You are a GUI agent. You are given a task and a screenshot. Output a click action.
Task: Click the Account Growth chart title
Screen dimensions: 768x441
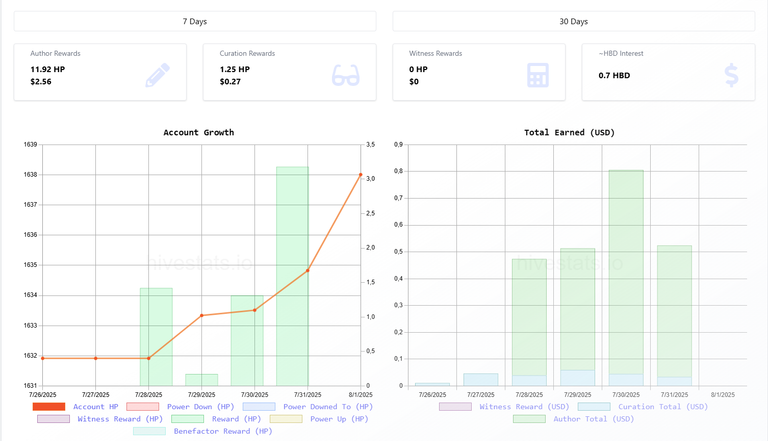(199, 132)
